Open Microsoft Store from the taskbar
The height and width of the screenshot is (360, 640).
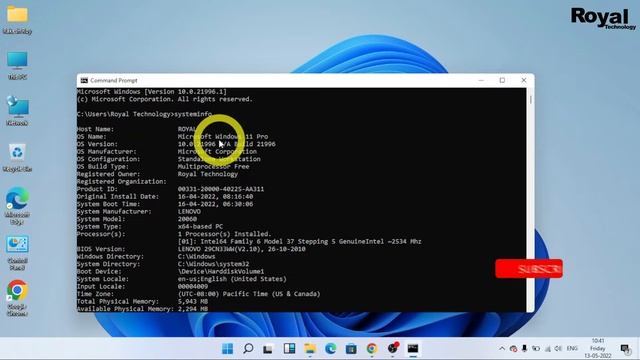(x=351, y=349)
